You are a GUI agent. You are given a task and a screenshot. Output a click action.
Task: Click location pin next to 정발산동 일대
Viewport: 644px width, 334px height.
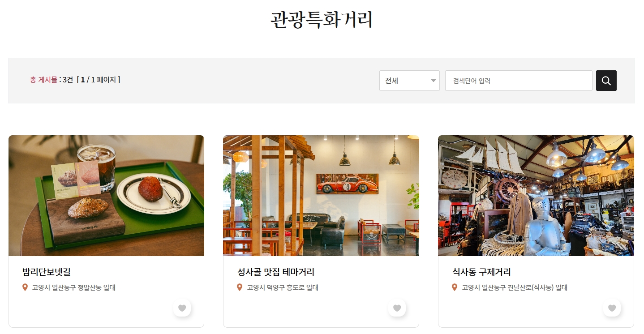(25, 287)
